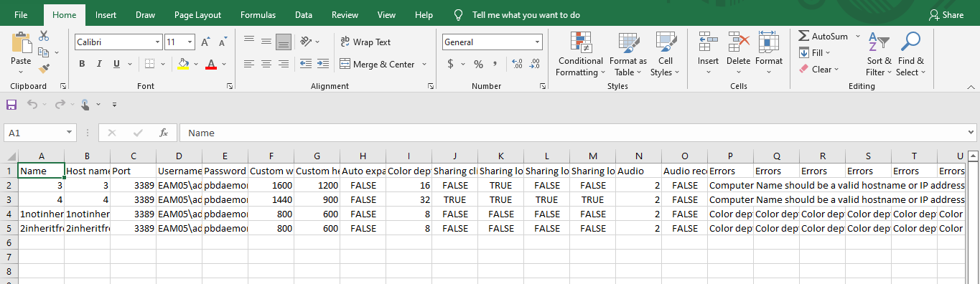Open the font color dropdown arrow
Screen dimensions: 980x284
click(x=224, y=64)
